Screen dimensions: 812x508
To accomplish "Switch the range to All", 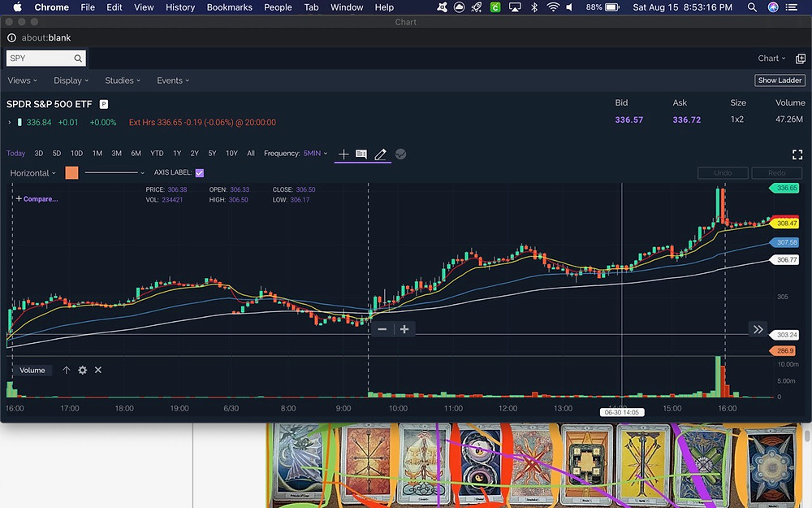I will pyautogui.click(x=251, y=154).
